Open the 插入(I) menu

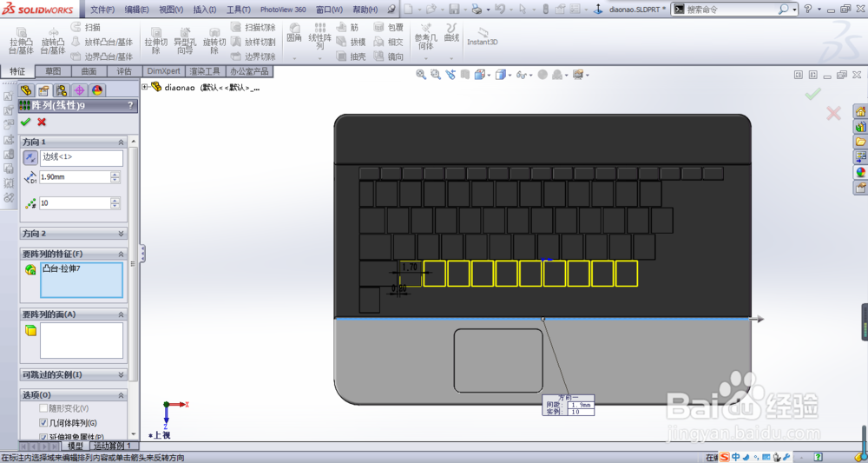tap(205, 10)
